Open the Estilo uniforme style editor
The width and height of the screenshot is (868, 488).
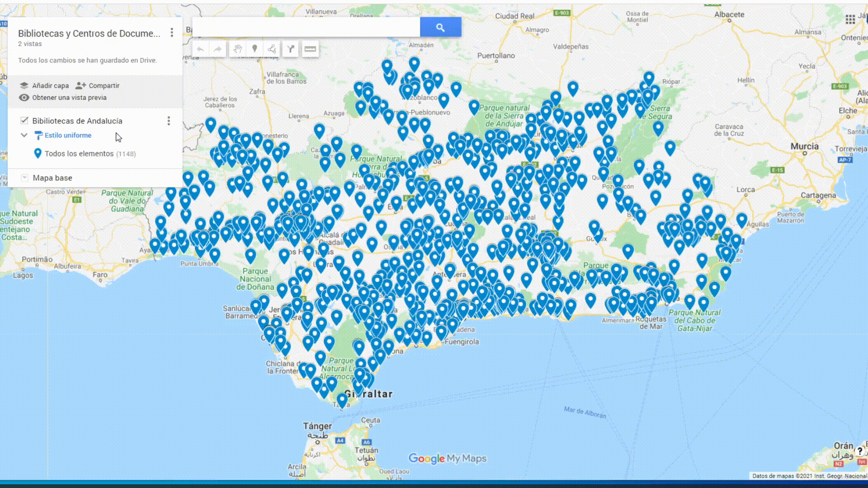[68, 135]
